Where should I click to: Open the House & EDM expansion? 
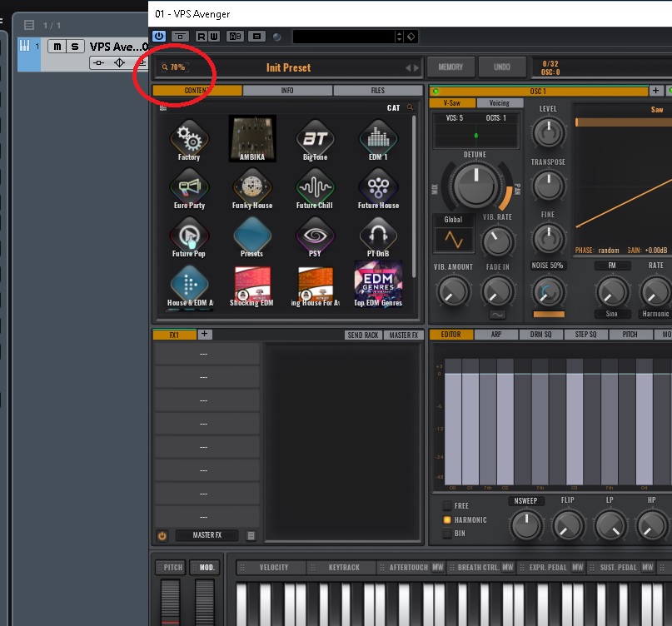point(190,286)
